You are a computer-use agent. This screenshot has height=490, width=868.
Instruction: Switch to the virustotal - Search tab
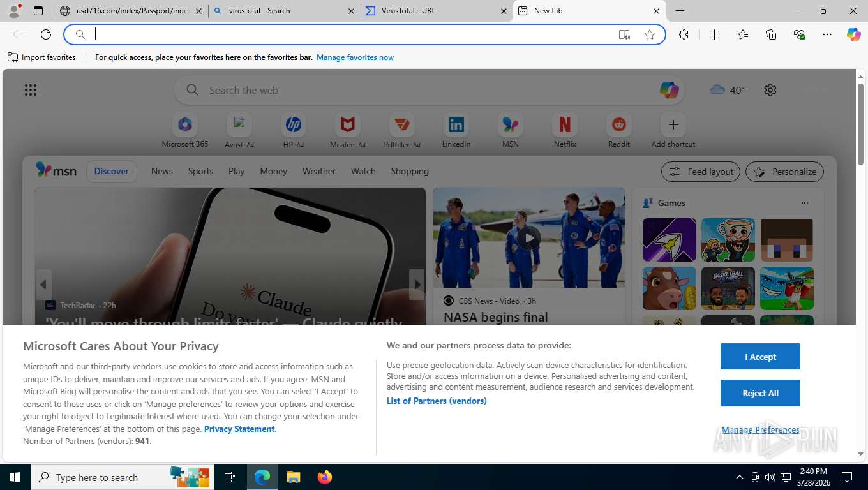pyautogui.click(x=284, y=11)
